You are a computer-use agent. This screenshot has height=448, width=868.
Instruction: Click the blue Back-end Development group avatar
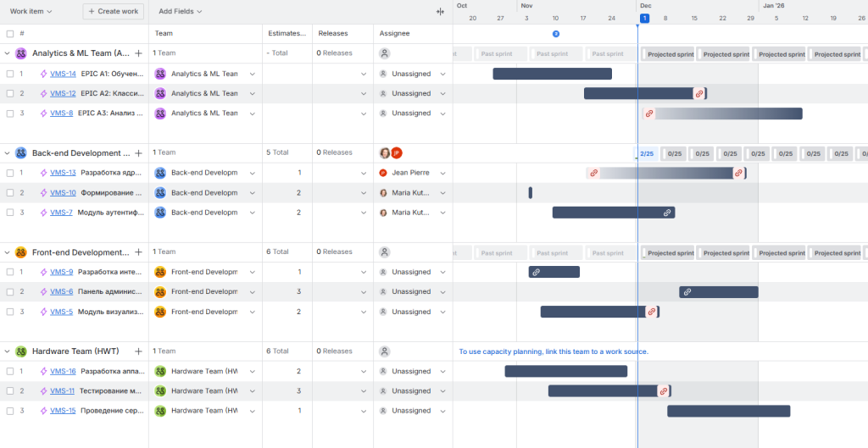21,153
